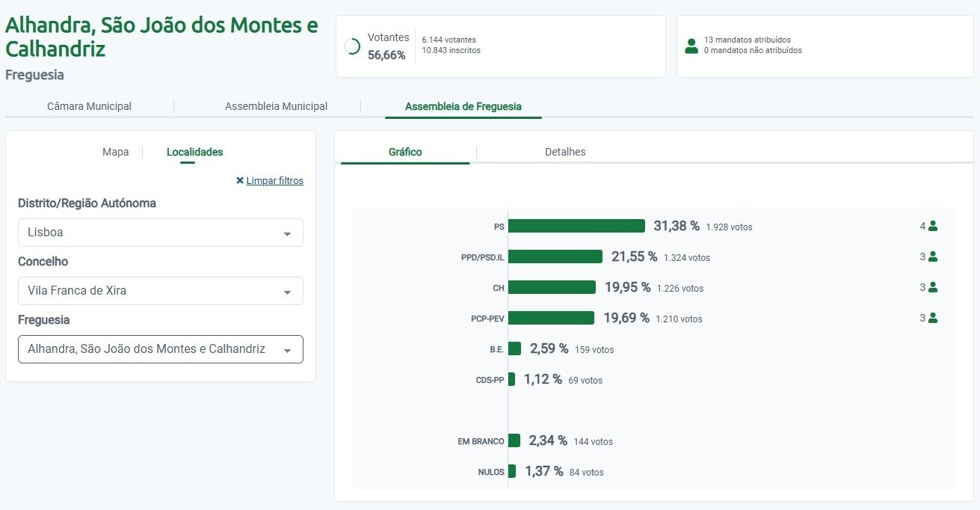This screenshot has width=980, height=510.
Task: Switch to the Mapa view
Action: [x=116, y=152]
